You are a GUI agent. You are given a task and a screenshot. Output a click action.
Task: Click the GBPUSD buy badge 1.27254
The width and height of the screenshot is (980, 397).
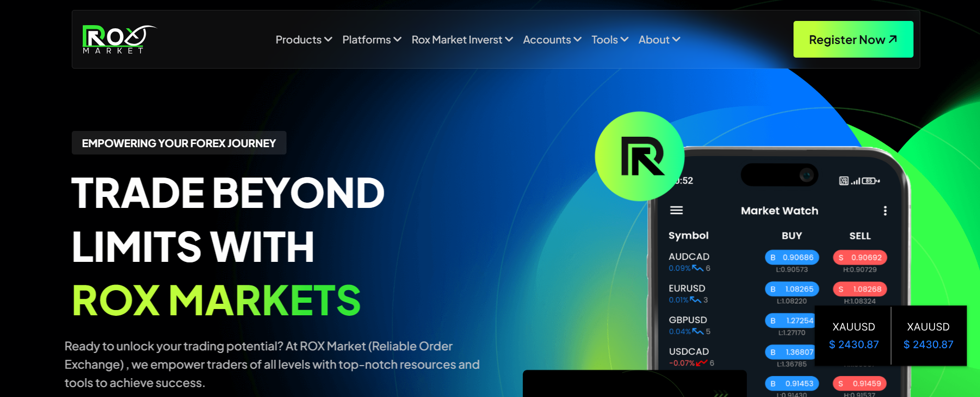[x=792, y=321]
